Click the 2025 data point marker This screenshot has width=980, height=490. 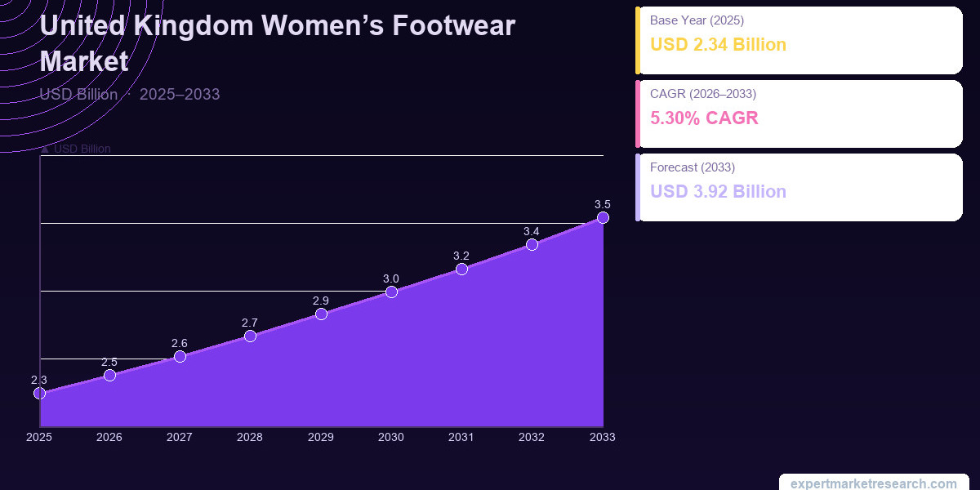coord(39,393)
